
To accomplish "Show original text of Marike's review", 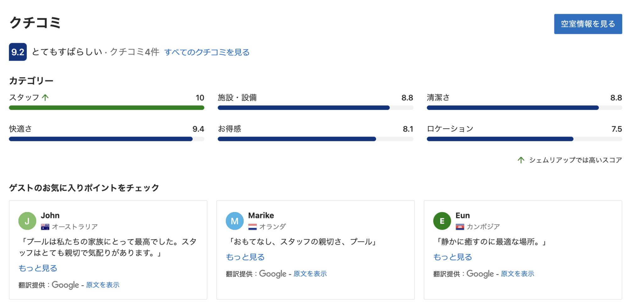I will 310,274.
